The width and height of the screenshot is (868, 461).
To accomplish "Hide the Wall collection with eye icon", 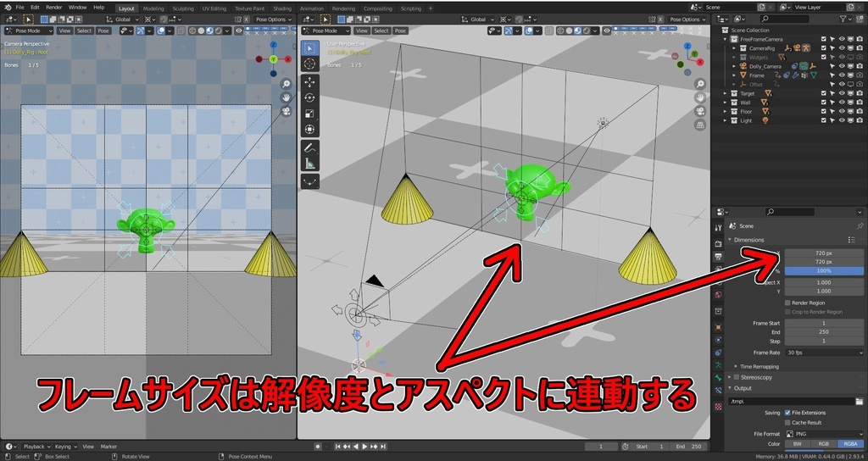I will pos(842,103).
